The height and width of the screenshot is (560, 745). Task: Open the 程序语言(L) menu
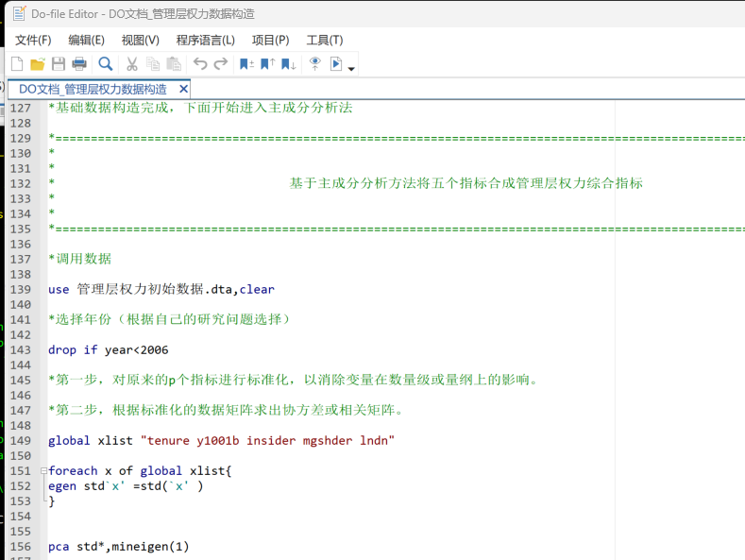tap(206, 41)
